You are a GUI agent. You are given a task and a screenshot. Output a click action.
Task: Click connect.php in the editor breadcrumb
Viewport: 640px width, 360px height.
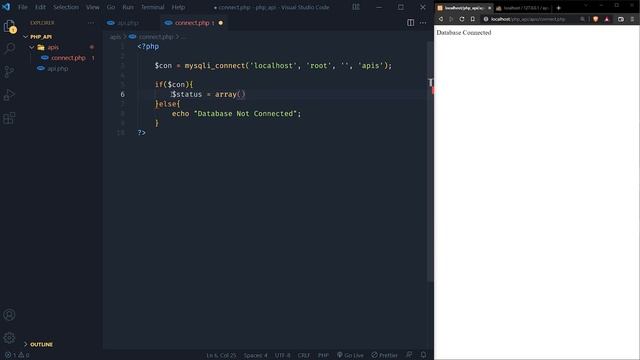click(156, 37)
